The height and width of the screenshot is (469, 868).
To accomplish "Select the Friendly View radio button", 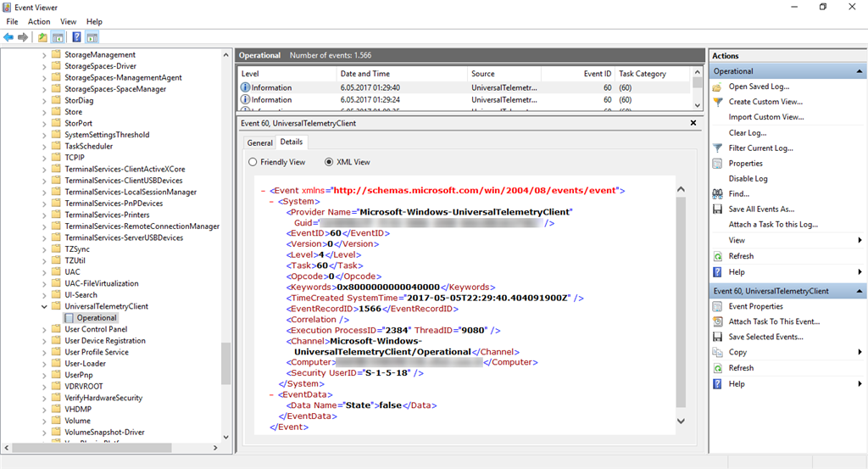I will tap(253, 162).
